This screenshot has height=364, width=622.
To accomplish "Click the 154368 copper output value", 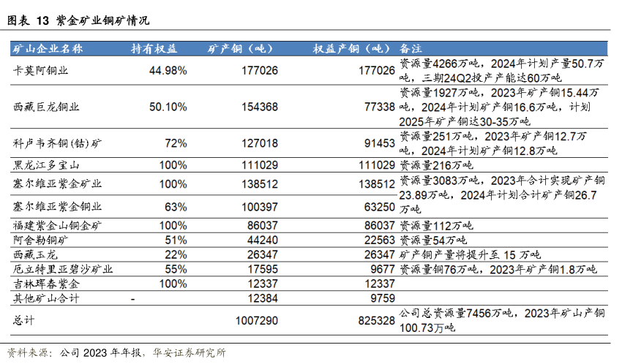I will [x=259, y=107].
